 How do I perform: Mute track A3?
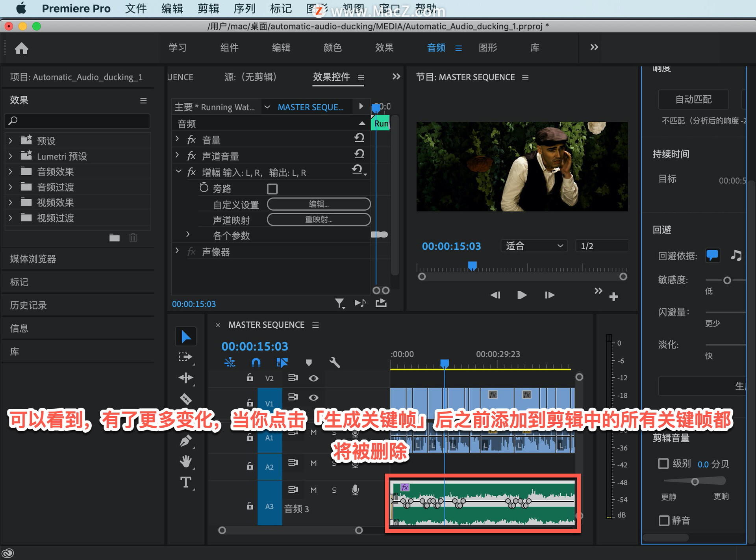[313, 490]
